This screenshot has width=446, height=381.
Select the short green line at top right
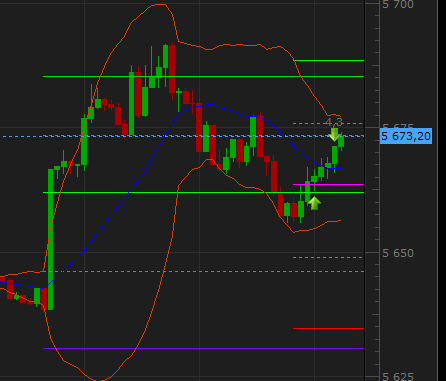click(329, 61)
